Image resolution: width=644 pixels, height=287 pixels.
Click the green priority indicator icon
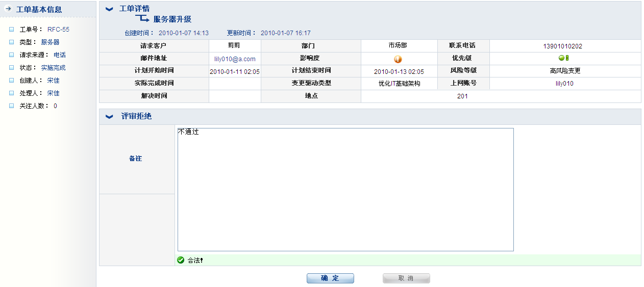pyautogui.click(x=564, y=58)
